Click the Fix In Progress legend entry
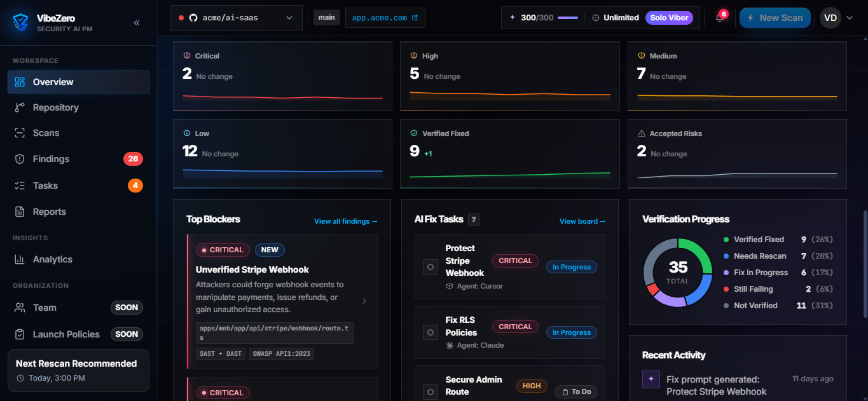868x401 pixels. 778,273
